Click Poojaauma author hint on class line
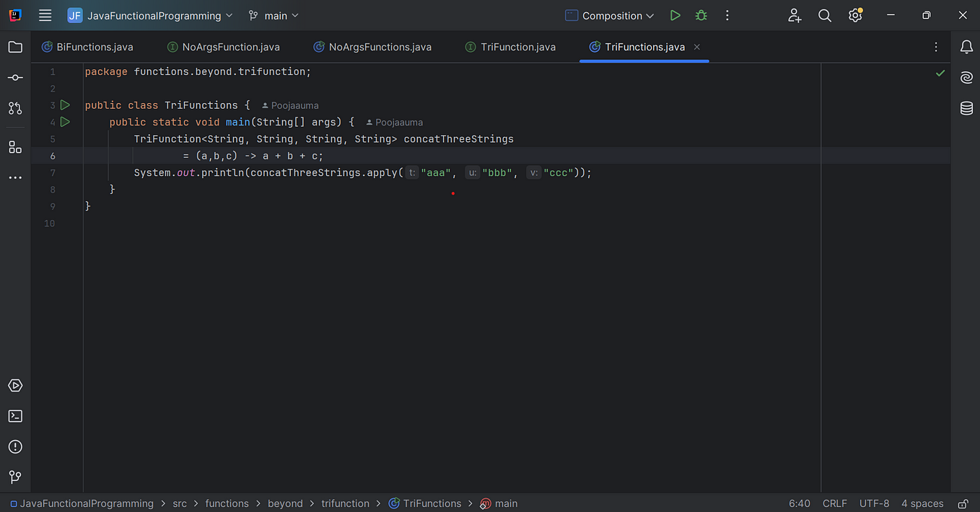Viewport: 980px width, 512px height. click(290, 105)
